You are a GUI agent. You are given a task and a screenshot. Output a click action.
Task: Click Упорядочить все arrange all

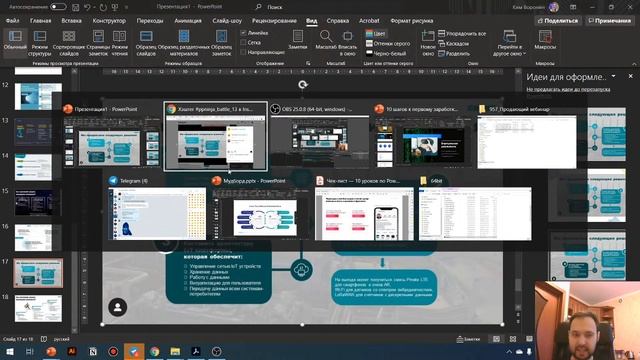[462, 33]
